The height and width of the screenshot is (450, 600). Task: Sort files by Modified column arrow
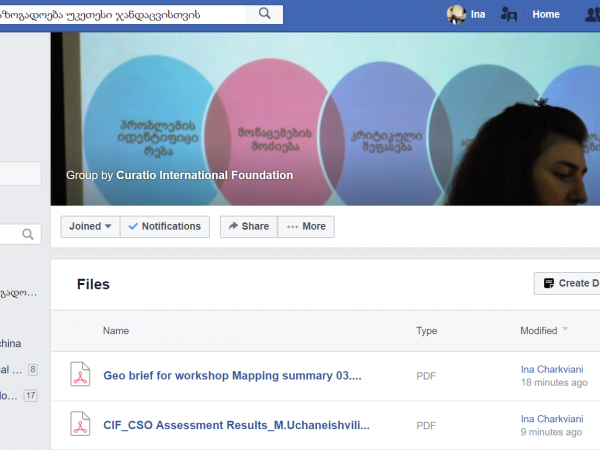point(565,329)
